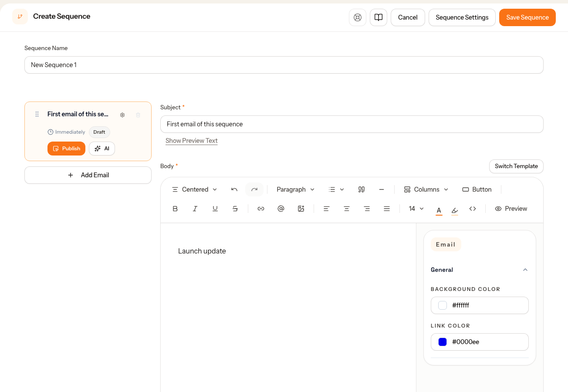Collapse the General section chevron
Image resolution: width=568 pixels, height=392 pixels.
pos(525,270)
